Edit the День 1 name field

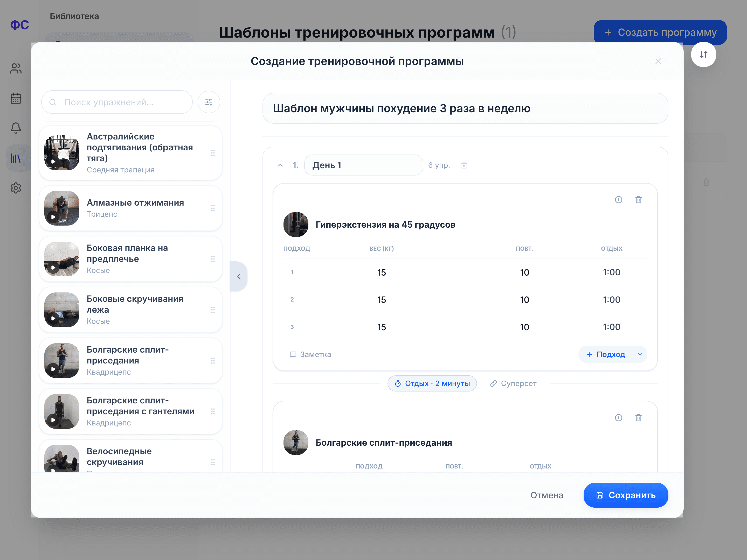coord(363,165)
